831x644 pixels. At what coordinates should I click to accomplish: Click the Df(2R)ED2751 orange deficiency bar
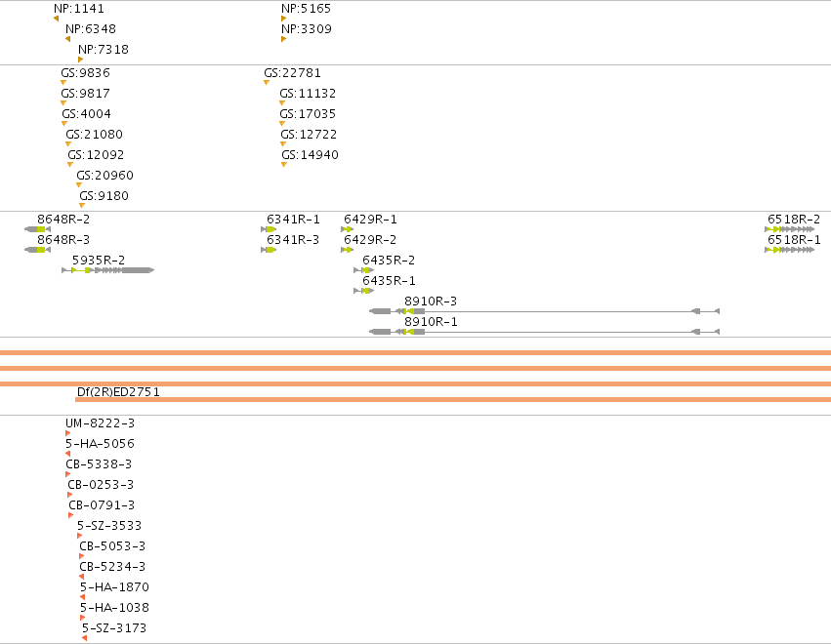pyautogui.click(x=453, y=400)
